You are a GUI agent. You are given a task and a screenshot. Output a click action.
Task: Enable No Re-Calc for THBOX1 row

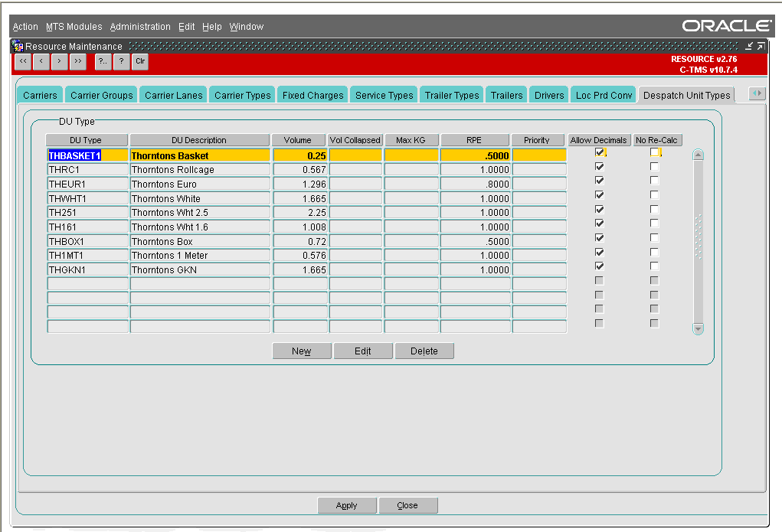click(x=654, y=238)
